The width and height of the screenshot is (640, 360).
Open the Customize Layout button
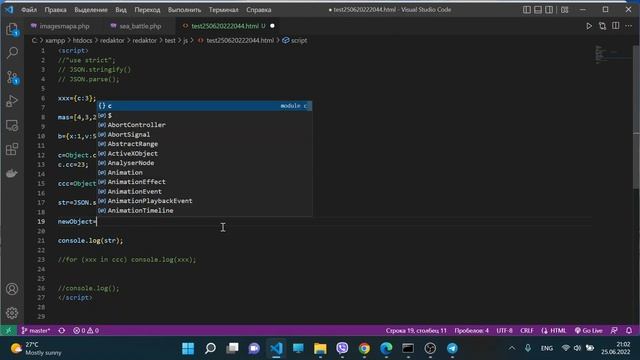[x=564, y=9]
